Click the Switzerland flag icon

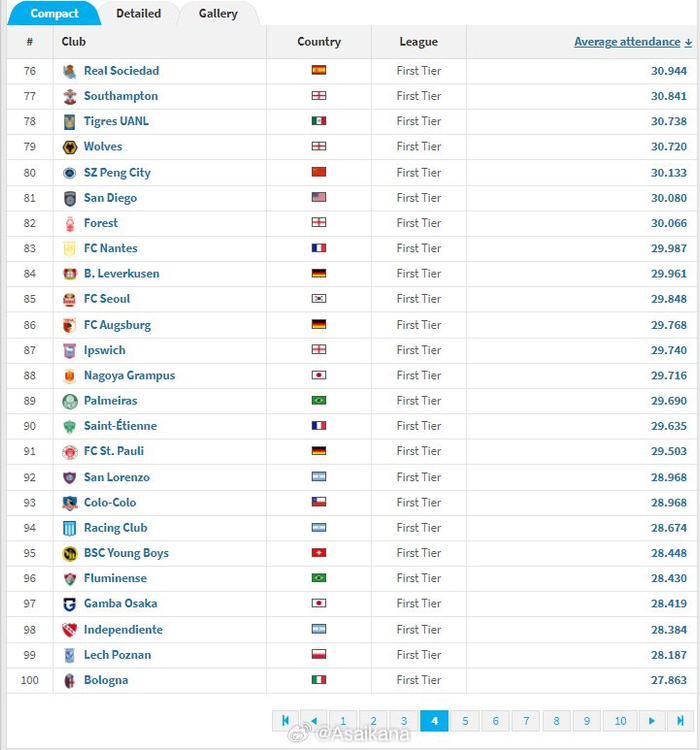pyautogui.click(x=319, y=553)
